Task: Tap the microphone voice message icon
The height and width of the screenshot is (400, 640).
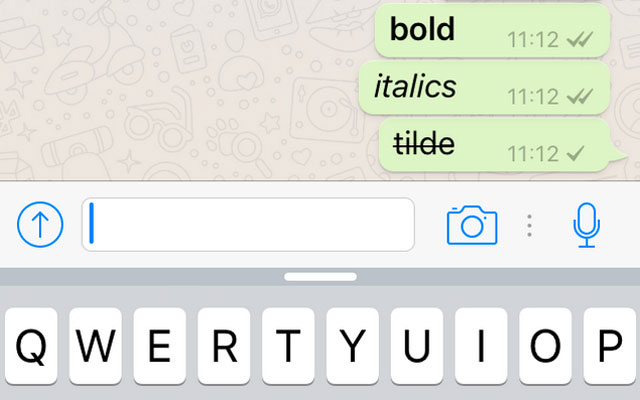Action: pos(587,225)
